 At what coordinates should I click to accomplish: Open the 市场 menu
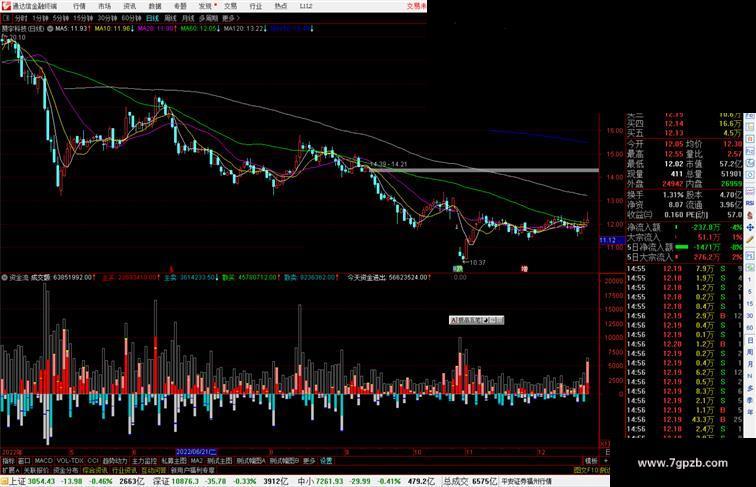tap(104, 6)
